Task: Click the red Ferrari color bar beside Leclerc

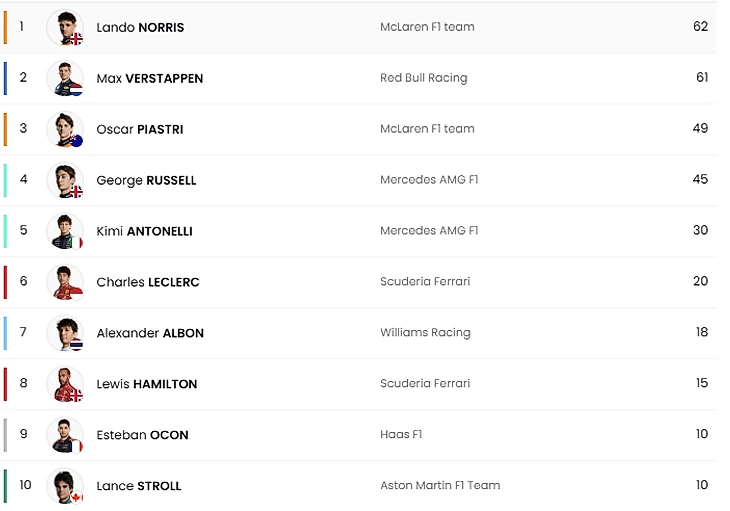Action: click(5, 282)
